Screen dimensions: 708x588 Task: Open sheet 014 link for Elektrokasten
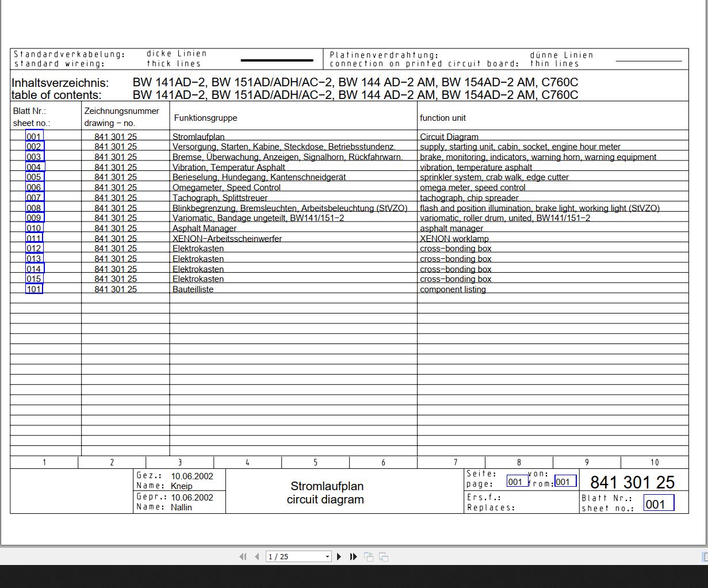pos(34,269)
